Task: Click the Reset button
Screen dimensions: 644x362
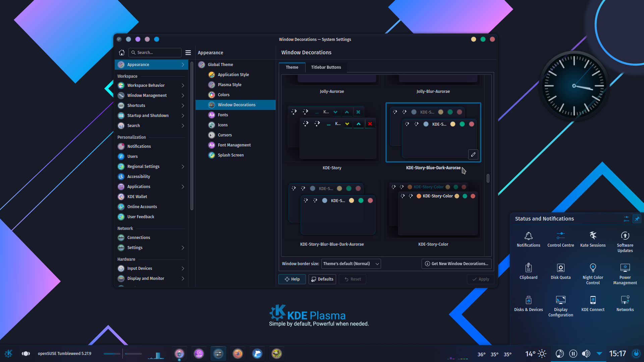Action: point(353,279)
